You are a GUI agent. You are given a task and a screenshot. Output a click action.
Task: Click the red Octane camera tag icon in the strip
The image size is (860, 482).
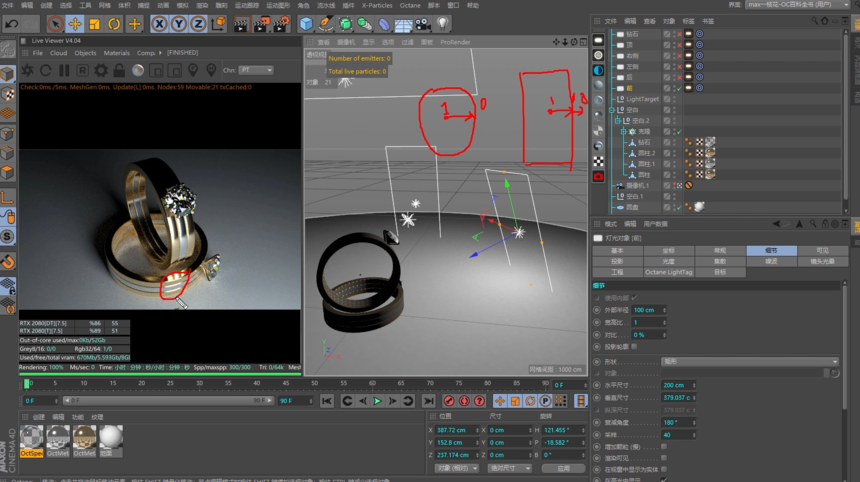598,177
